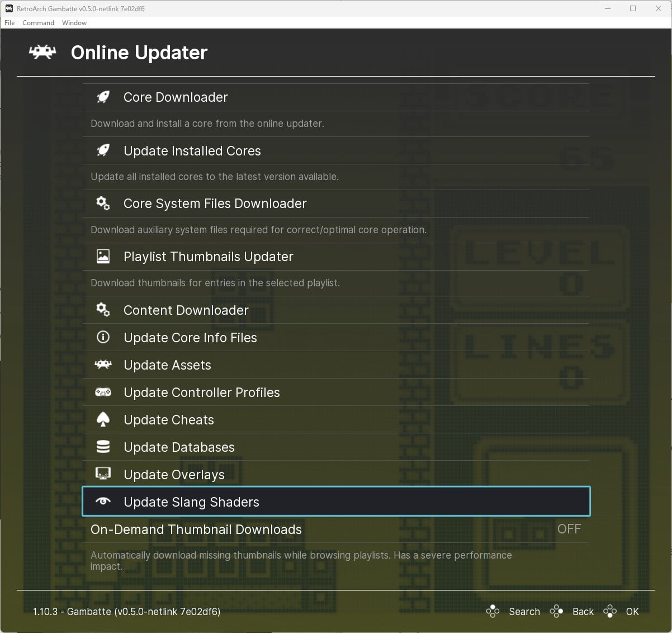Image resolution: width=672 pixels, height=633 pixels.
Task: Click the database stack icon for Update Databases
Action: pos(103,447)
